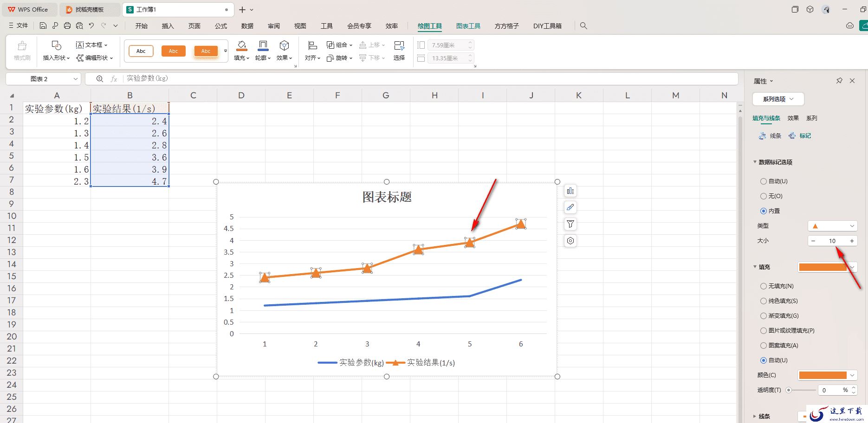Click the print preview icon
The width and height of the screenshot is (868, 423).
click(79, 26)
